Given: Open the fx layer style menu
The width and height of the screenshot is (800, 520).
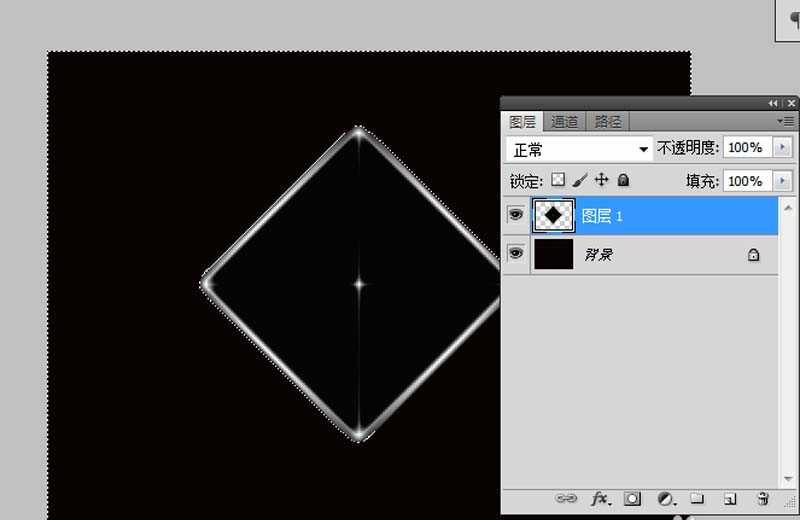Looking at the screenshot, I should [600, 498].
